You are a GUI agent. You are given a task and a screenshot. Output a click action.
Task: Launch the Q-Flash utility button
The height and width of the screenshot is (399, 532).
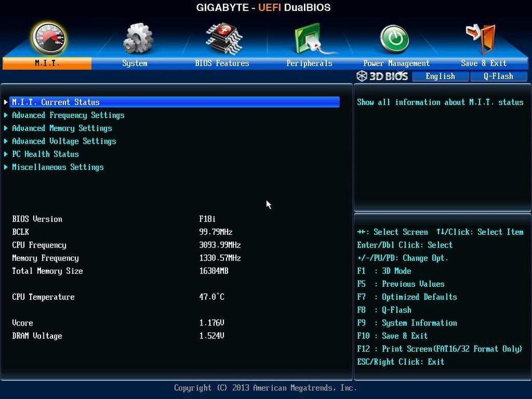point(498,76)
